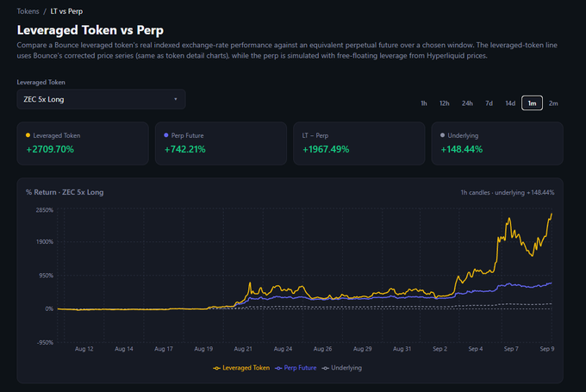Click the Aug 31 x-axis label

[402, 349]
